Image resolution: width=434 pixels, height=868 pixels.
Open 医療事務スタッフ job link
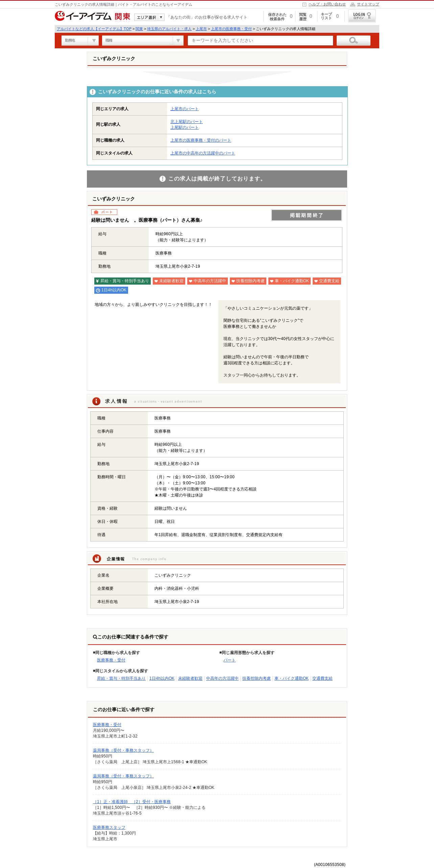pos(109,827)
